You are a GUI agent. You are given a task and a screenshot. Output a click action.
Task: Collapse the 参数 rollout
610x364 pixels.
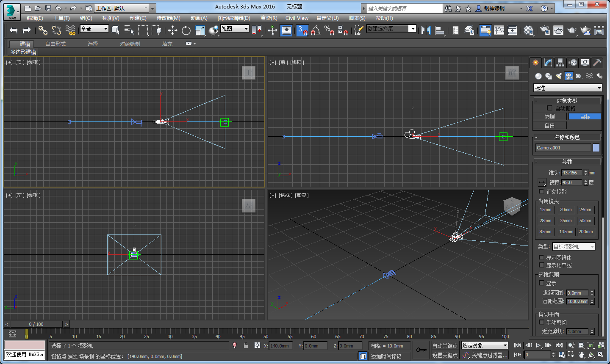point(567,162)
